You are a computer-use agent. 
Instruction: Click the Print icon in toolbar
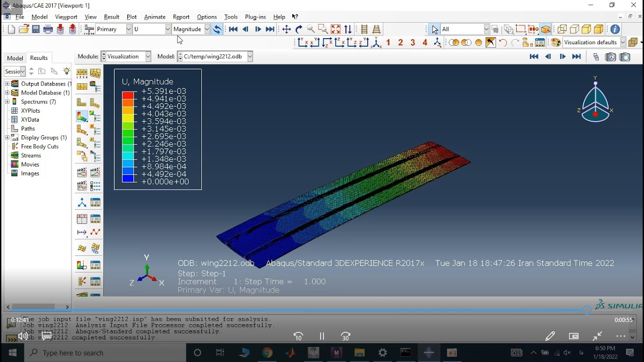tap(48, 29)
